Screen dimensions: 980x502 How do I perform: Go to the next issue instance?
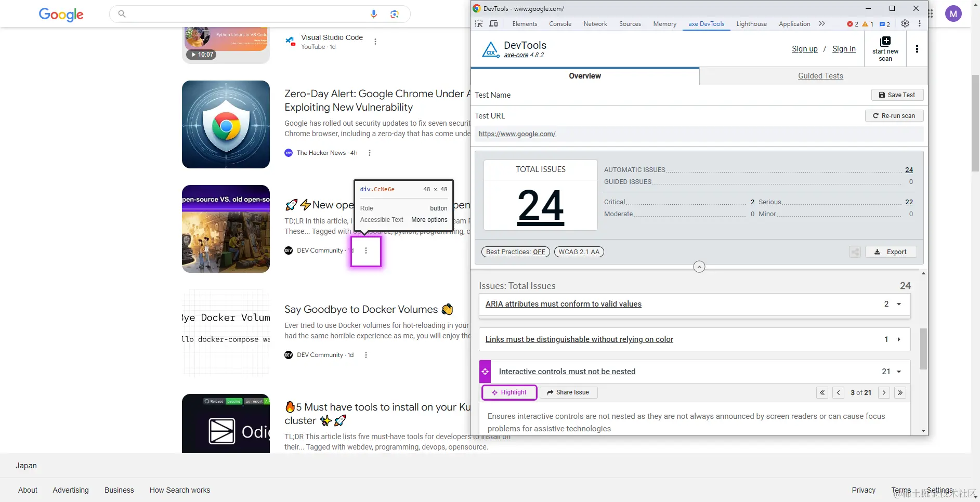[884, 393]
